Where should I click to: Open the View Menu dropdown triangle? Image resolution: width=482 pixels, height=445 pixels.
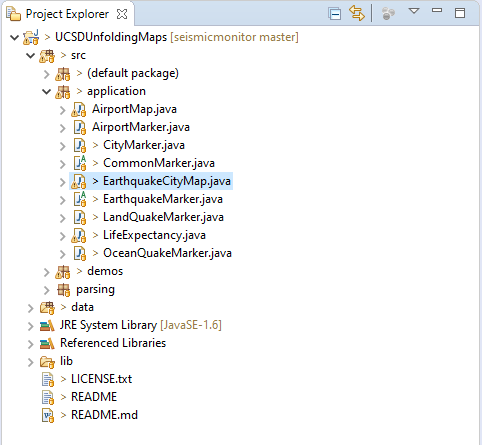(414, 11)
